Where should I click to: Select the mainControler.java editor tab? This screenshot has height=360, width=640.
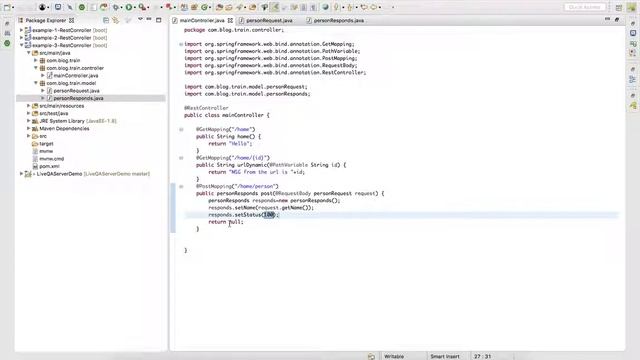[202, 20]
